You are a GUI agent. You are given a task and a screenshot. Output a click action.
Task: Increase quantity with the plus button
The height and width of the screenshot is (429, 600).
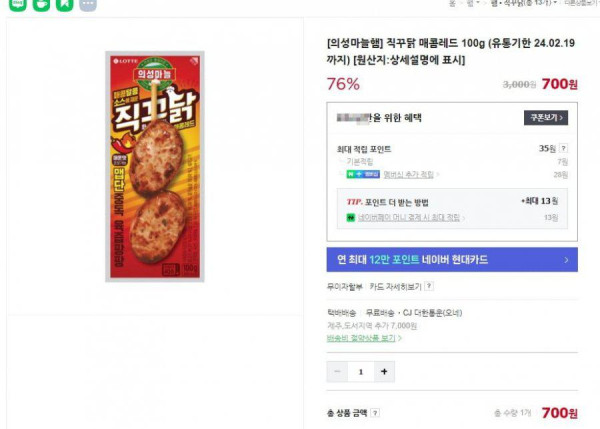coord(385,371)
